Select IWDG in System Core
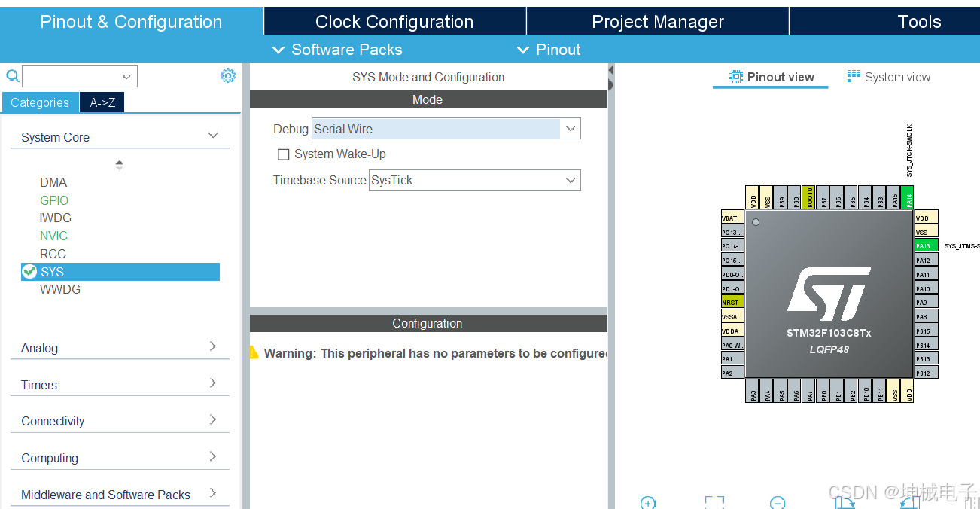Screen dimensions: 980x509 [56, 218]
